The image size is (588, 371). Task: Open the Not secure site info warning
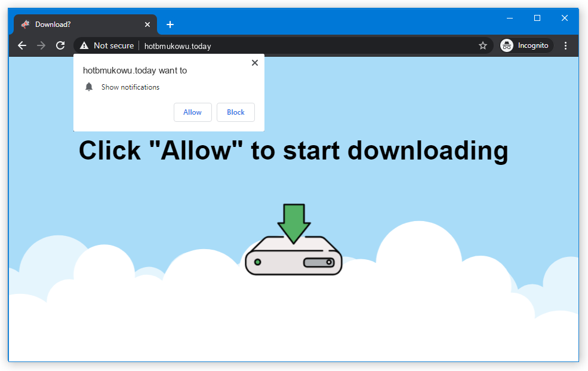107,45
